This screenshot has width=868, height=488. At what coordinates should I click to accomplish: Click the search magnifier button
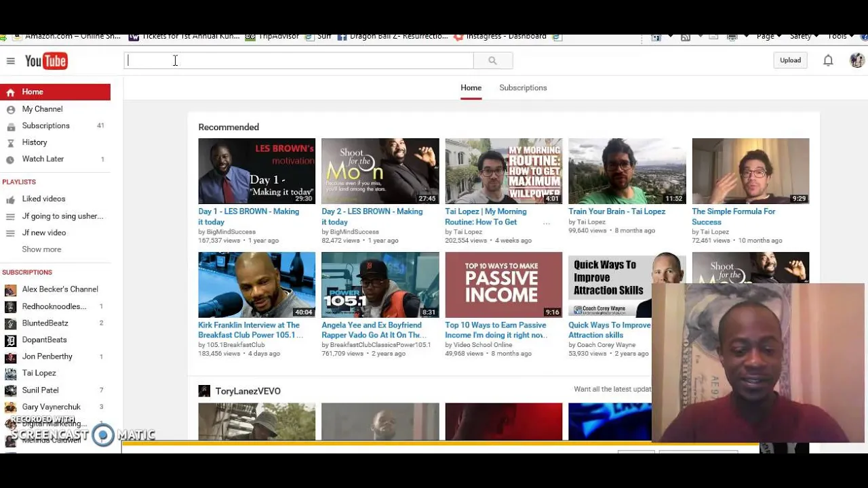pos(493,60)
